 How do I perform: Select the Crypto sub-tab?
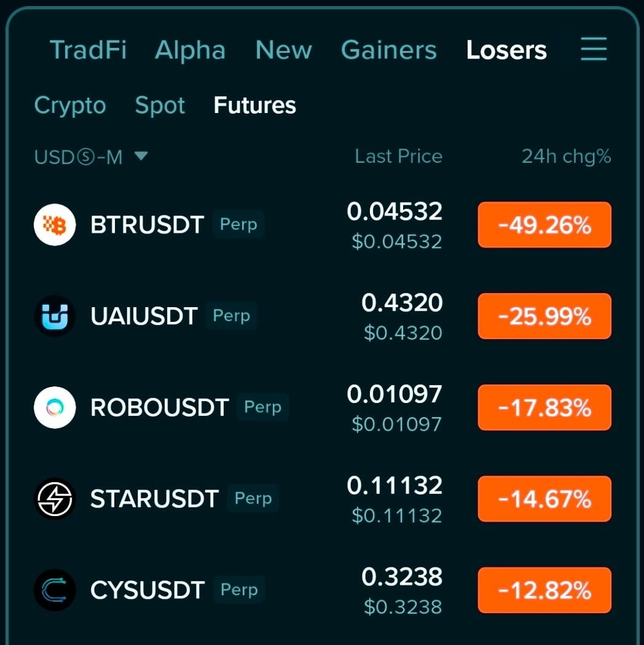pos(70,105)
